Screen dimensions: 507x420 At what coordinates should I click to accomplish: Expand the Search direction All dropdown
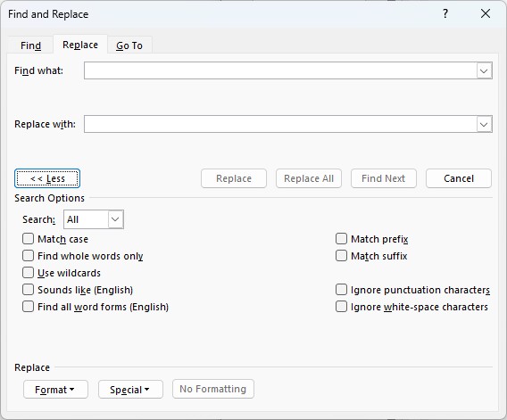(x=115, y=219)
